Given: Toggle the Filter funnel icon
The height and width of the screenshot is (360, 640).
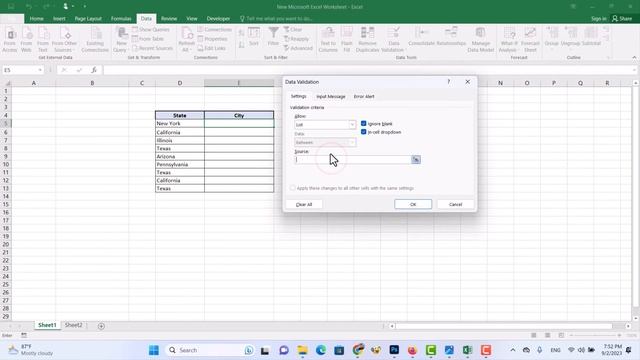Looking at the screenshot, I should (x=273, y=37).
